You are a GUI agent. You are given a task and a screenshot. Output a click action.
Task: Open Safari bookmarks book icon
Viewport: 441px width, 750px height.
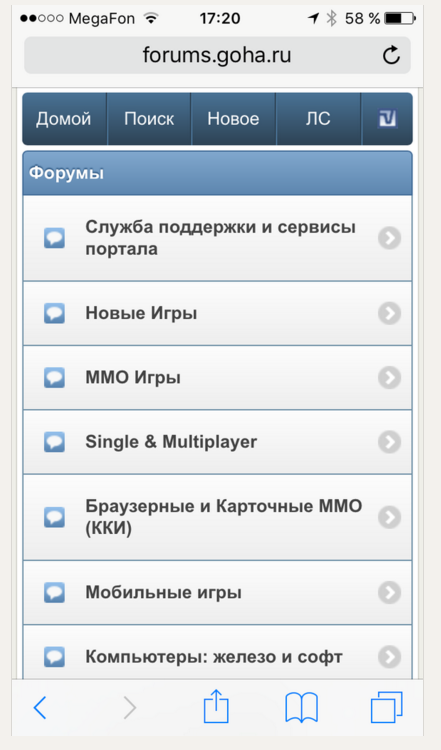click(301, 707)
